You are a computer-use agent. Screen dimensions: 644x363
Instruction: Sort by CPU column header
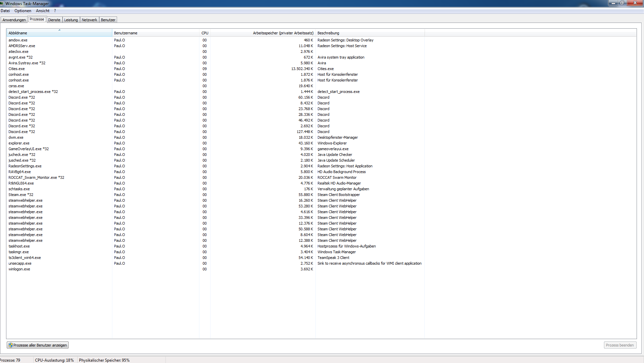point(205,33)
